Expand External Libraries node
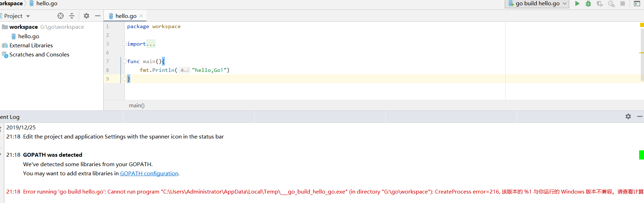 click(x=31, y=45)
